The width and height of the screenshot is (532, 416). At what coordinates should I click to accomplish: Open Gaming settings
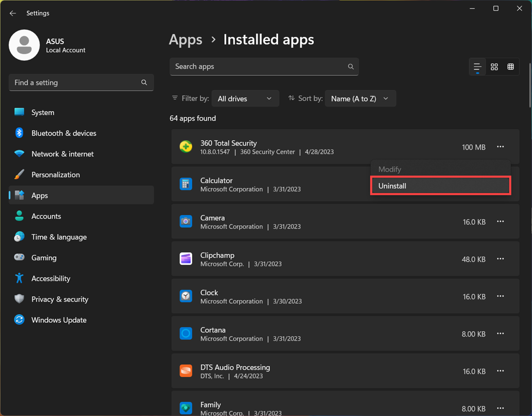pos(81,258)
